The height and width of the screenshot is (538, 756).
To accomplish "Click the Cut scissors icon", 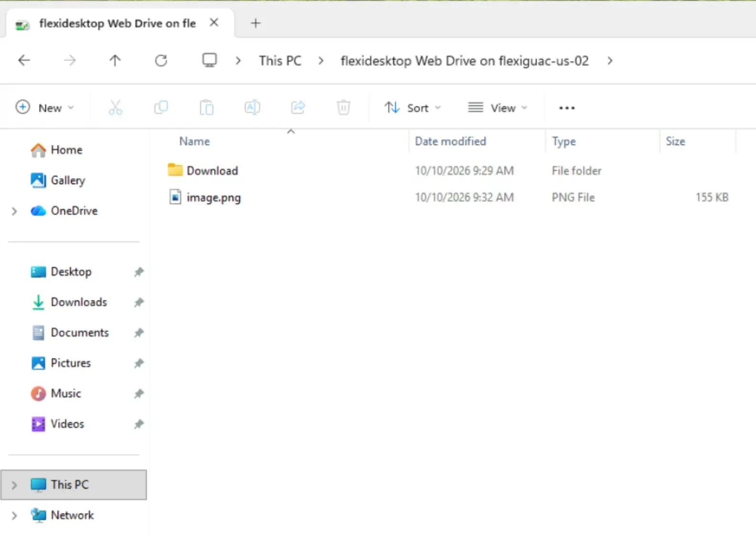I will [x=115, y=108].
